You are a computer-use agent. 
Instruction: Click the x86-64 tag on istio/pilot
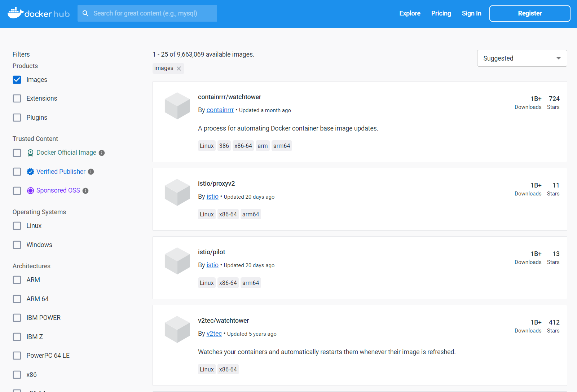[228, 283]
